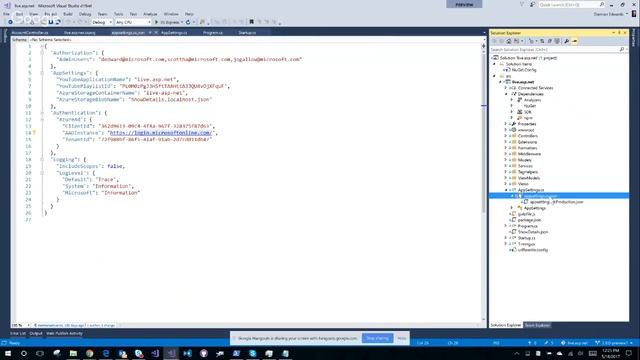Open the Tools menu
The height and width of the screenshot is (360, 640).
coord(118,14)
